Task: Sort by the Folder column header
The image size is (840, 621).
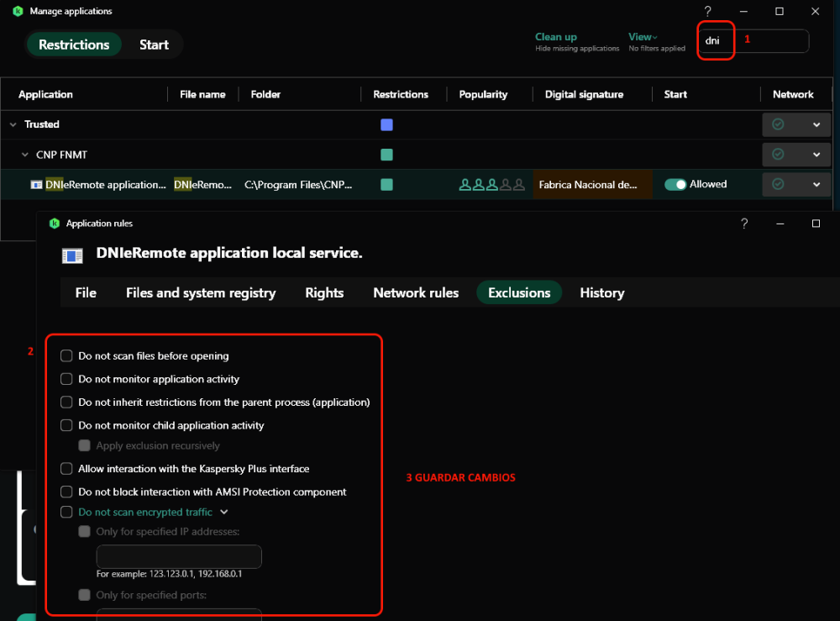Action: [x=265, y=94]
